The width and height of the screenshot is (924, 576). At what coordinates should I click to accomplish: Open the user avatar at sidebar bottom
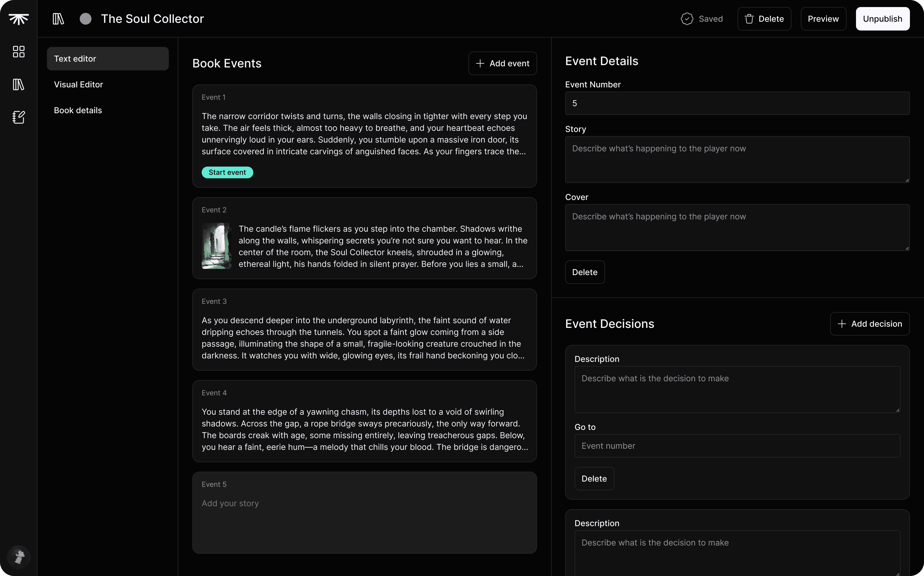tap(19, 557)
